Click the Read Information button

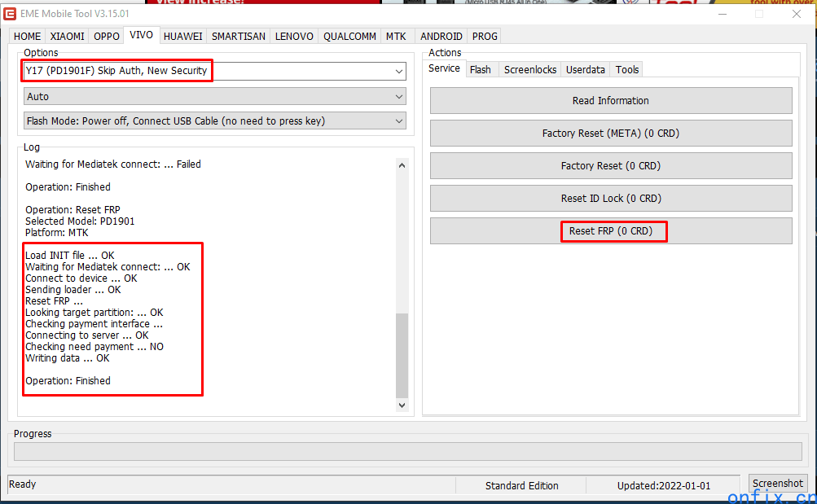610,101
